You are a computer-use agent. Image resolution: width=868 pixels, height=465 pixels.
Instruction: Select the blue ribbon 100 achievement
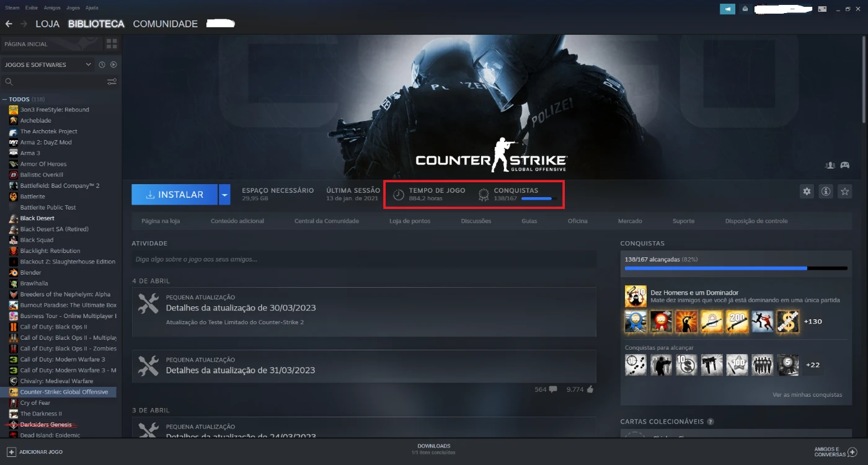[636, 322]
